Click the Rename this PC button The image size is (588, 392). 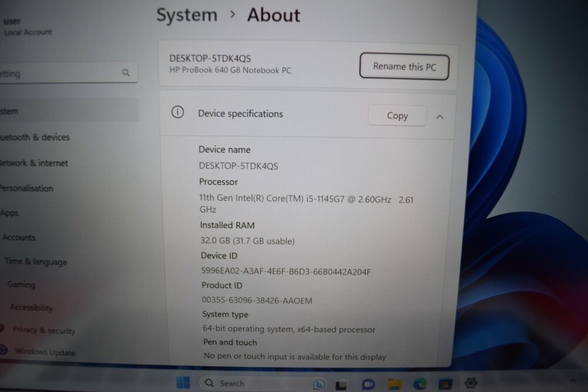click(405, 66)
